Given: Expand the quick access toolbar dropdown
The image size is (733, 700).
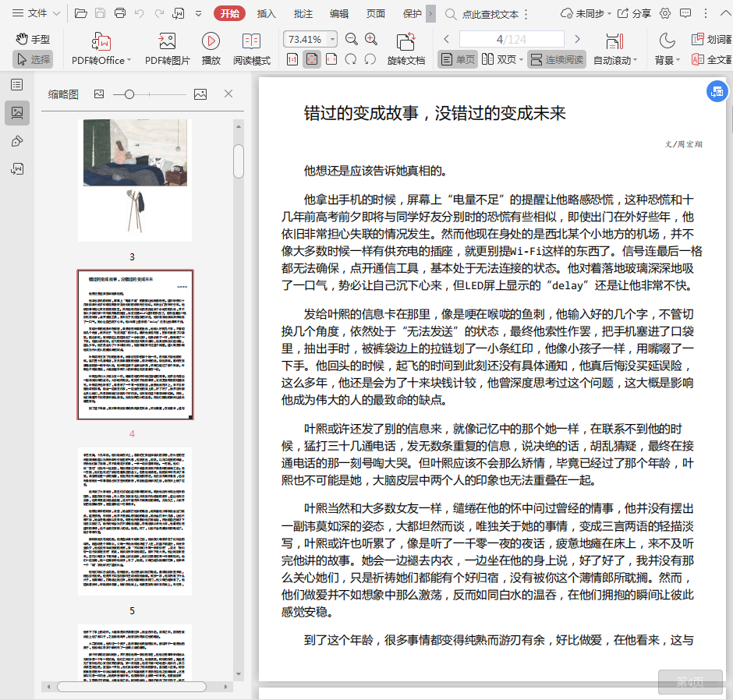Looking at the screenshot, I should point(198,13).
